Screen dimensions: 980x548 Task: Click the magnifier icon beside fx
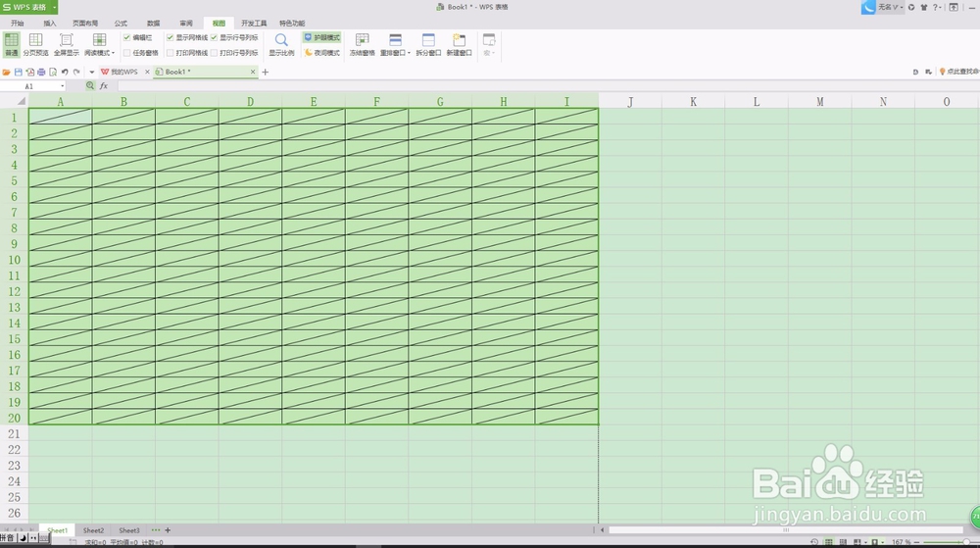click(90, 85)
